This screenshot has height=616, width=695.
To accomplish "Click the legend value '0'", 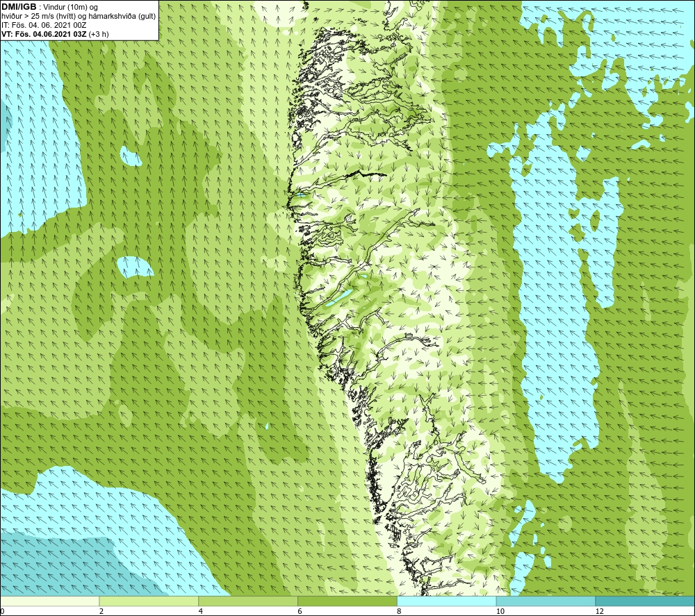I will click(2, 612).
